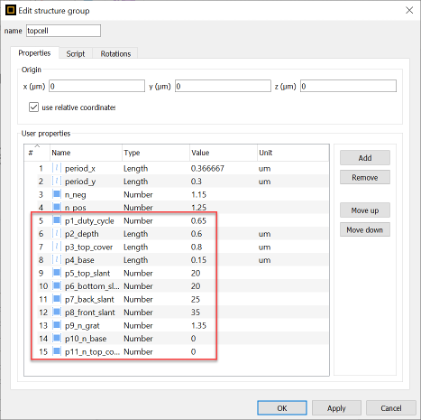The height and width of the screenshot is (420, 422).
Task: Select the p2_depth property name
Action: [82, 234]
